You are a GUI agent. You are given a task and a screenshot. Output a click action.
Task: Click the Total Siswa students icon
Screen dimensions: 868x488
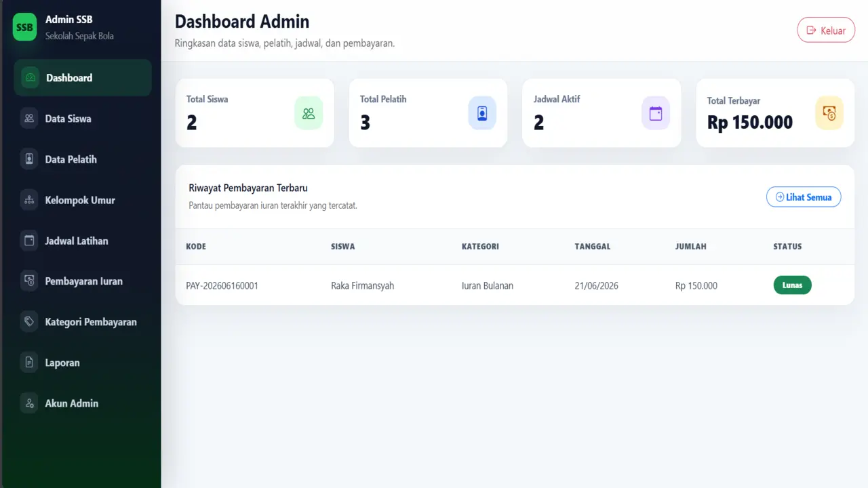click(309, 113)
